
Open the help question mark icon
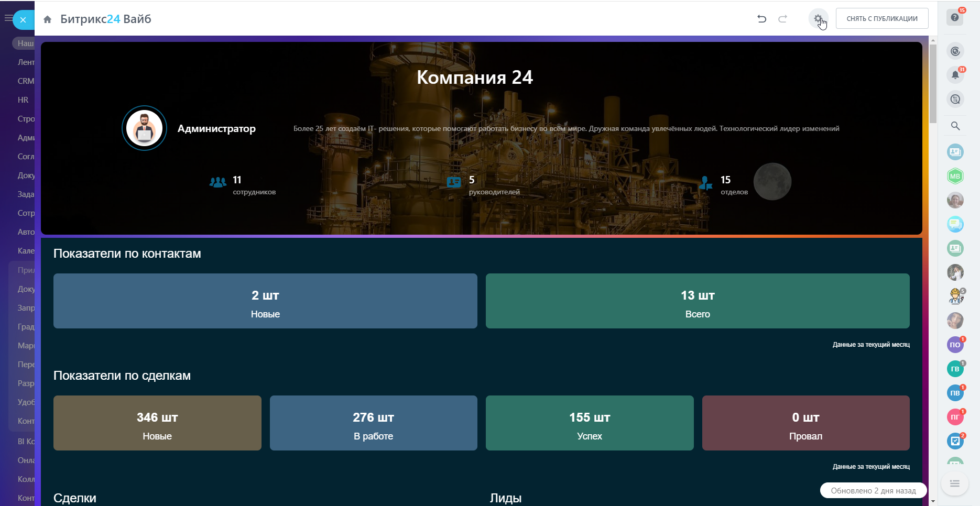tap(955, 18)
